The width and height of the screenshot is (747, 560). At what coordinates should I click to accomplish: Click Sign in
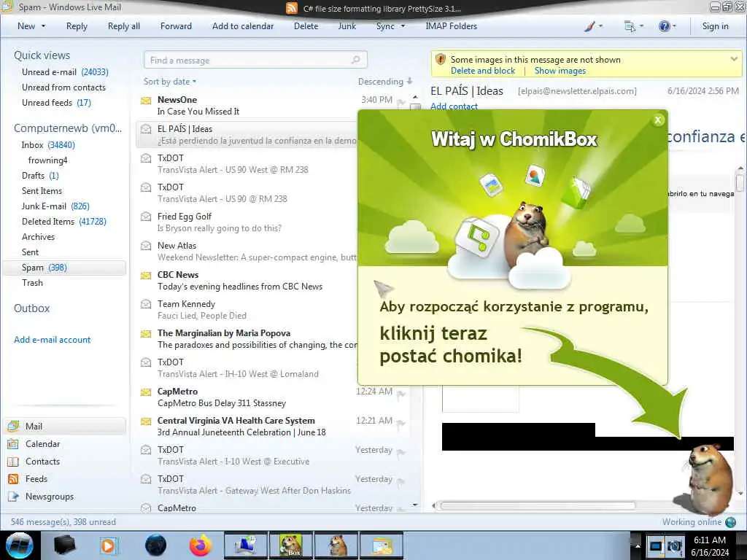pos(715,26)
